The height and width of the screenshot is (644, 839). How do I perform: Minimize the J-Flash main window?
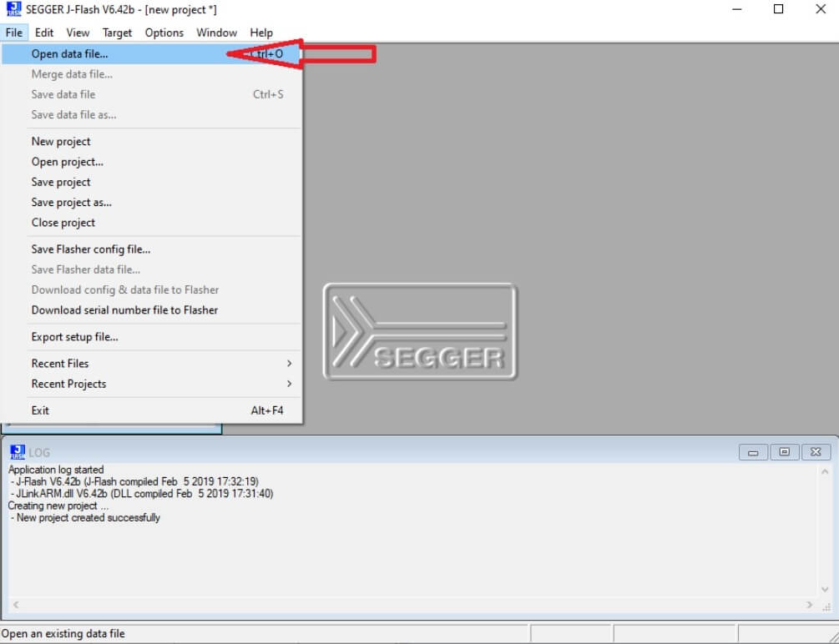(x=737, y=9)
